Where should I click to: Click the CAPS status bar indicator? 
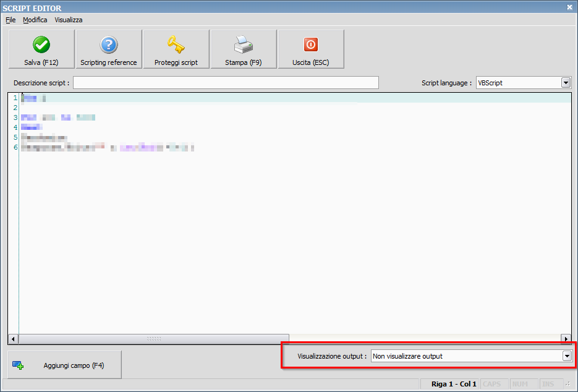pyautogui.click(x=491, y=384)
